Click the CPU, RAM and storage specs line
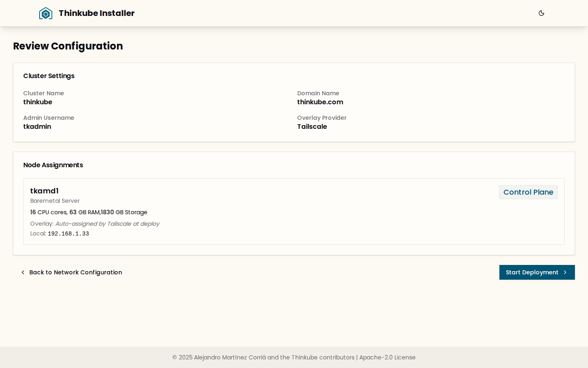This screenshot has height=368, width=588. click(x=89, y=212)
